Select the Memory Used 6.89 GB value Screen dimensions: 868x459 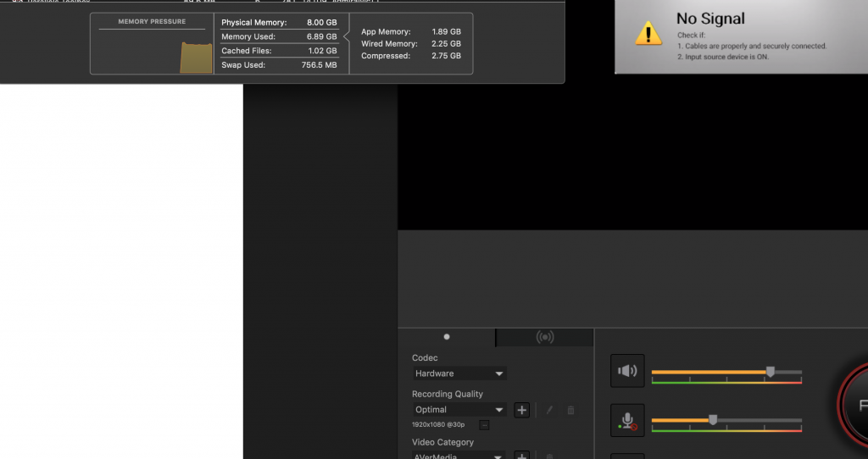(x=321, y=36)
